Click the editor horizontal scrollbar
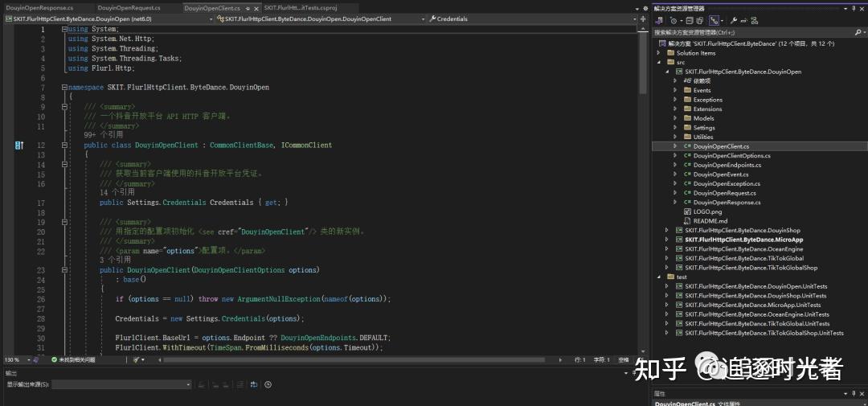 click(x=354, y=360)
